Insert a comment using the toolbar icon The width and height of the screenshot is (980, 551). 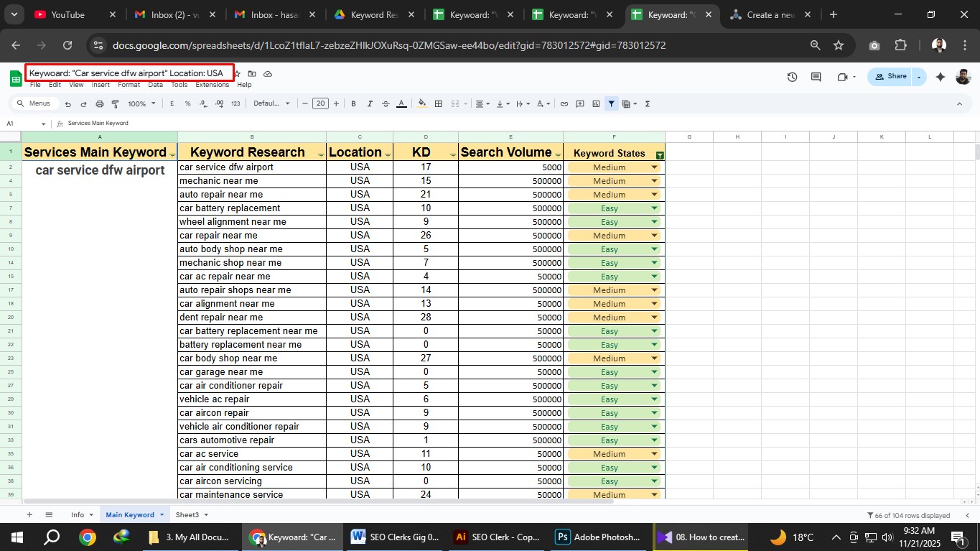click(580, 103)
